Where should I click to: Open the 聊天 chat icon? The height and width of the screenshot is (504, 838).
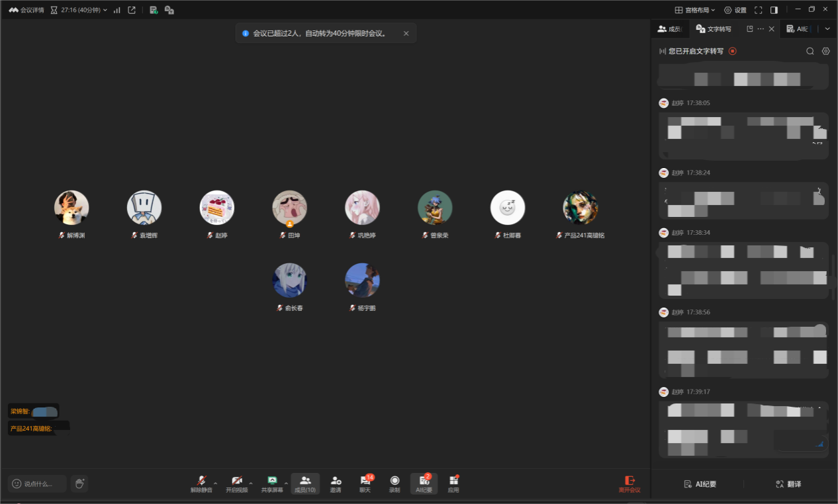365,483
